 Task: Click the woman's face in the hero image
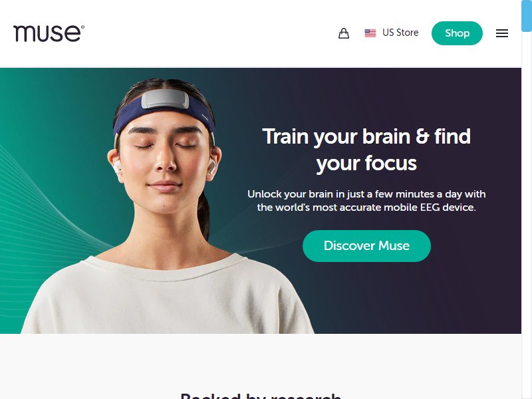[165, 166]
